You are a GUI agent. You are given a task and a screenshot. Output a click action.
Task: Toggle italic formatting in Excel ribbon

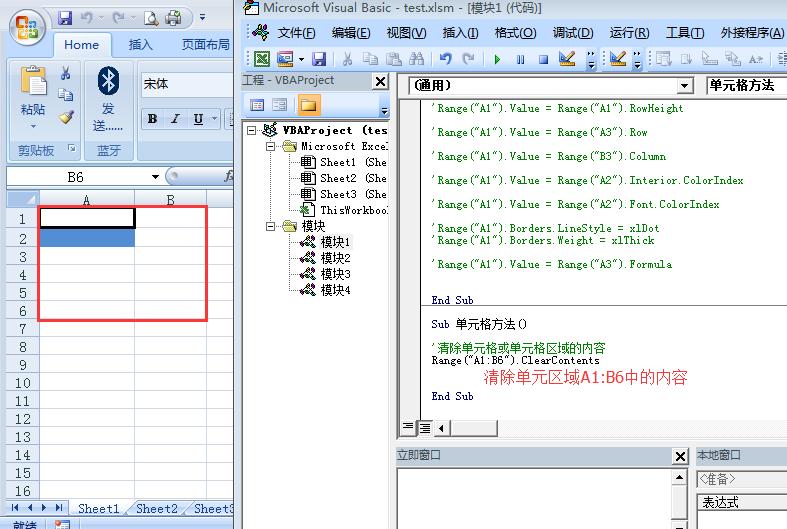pos(175,119)
